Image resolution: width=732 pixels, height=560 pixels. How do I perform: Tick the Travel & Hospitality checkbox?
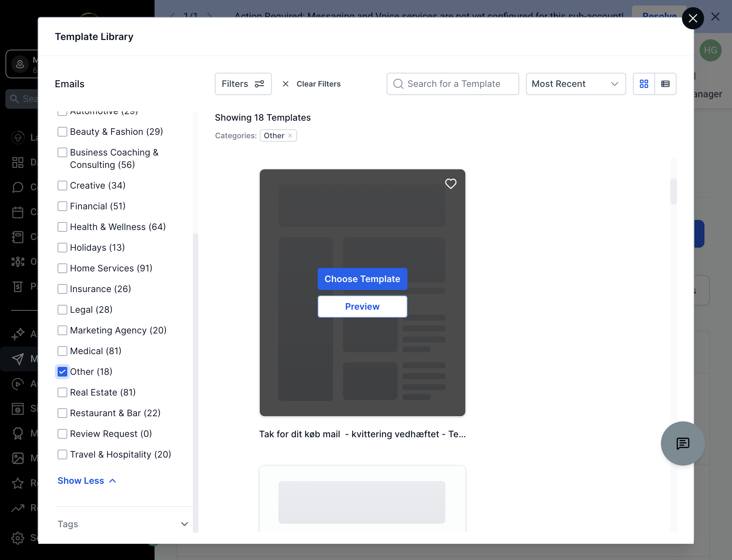tap(62, 454)
